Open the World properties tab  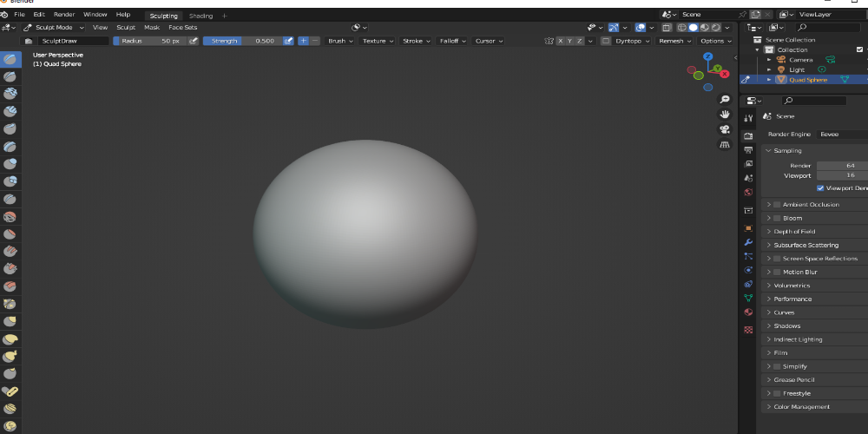click(748, 192)
